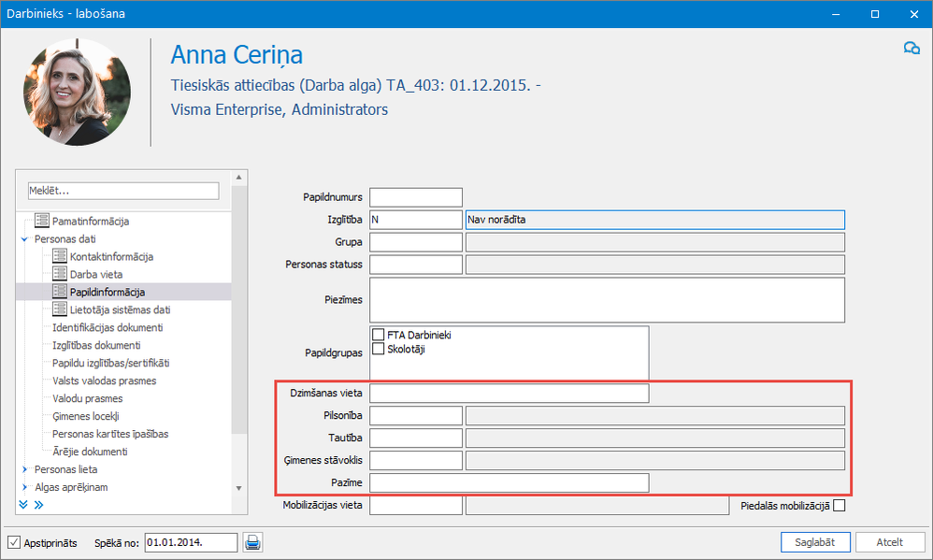Click the Lietotāja sistēmas dati icon
933x560 pixels.
60,309
